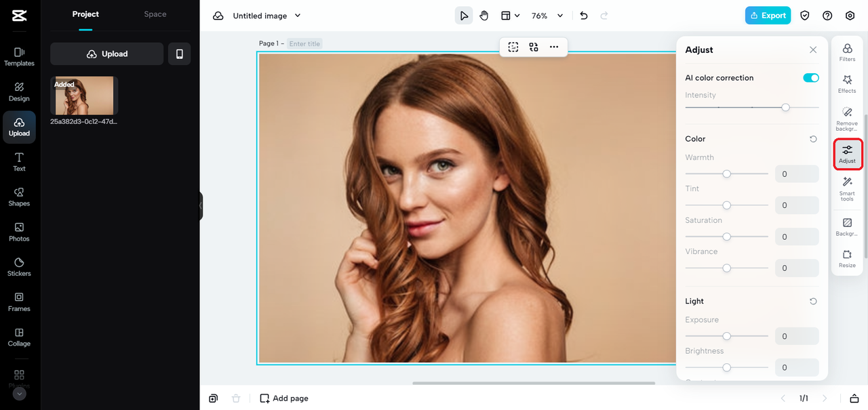This screenshot has width=868, height=410.
Task: Expand the sidebar bottom chevron
Action: (x=19, y=393)
